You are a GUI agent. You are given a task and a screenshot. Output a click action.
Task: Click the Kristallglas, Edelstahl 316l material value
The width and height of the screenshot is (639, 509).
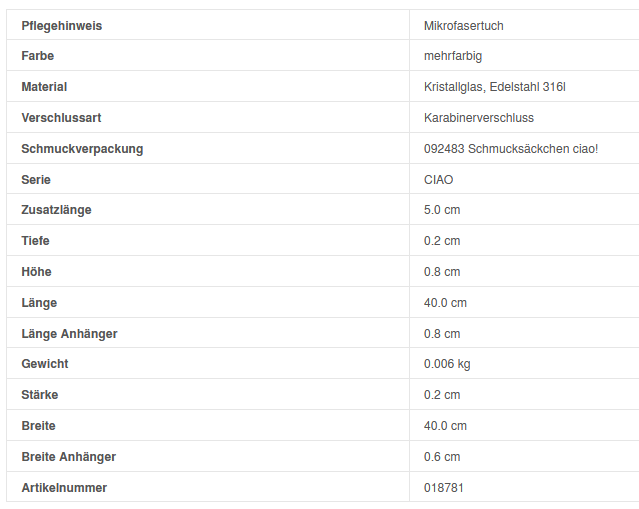(495, 87)
